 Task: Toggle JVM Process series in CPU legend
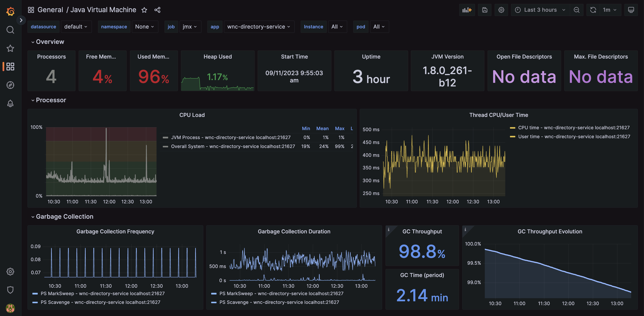click(231, 137)
